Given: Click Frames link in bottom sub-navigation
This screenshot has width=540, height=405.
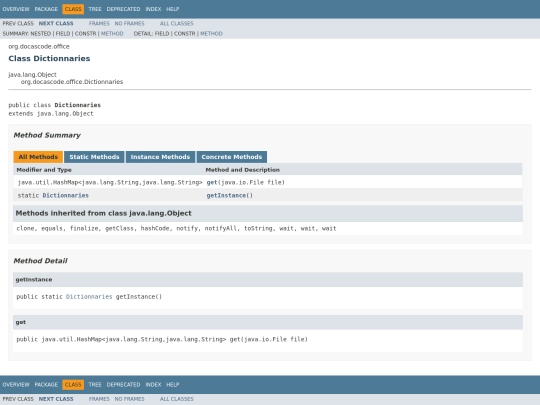Looking at the screenshot, I should tap(99, 399).
